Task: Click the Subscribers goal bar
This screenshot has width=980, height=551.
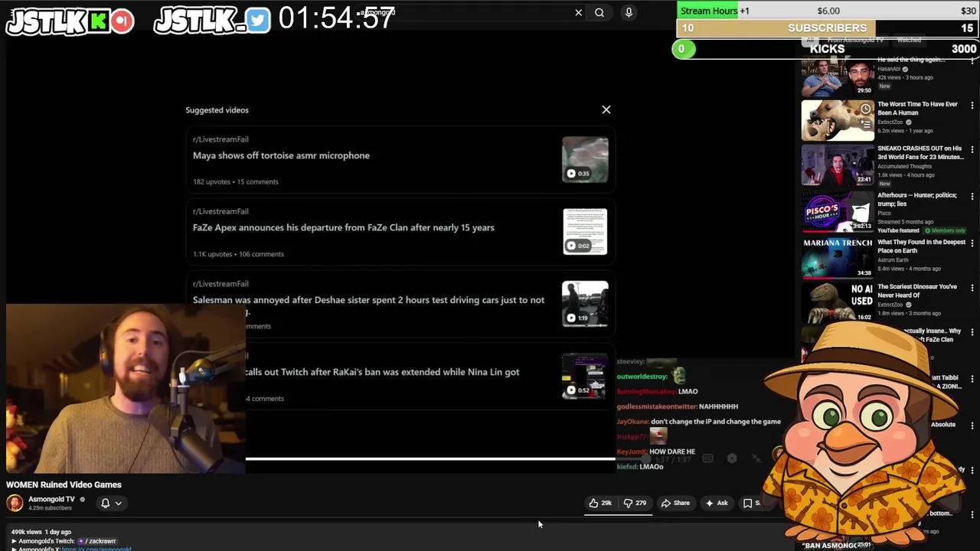Action: 827,28
